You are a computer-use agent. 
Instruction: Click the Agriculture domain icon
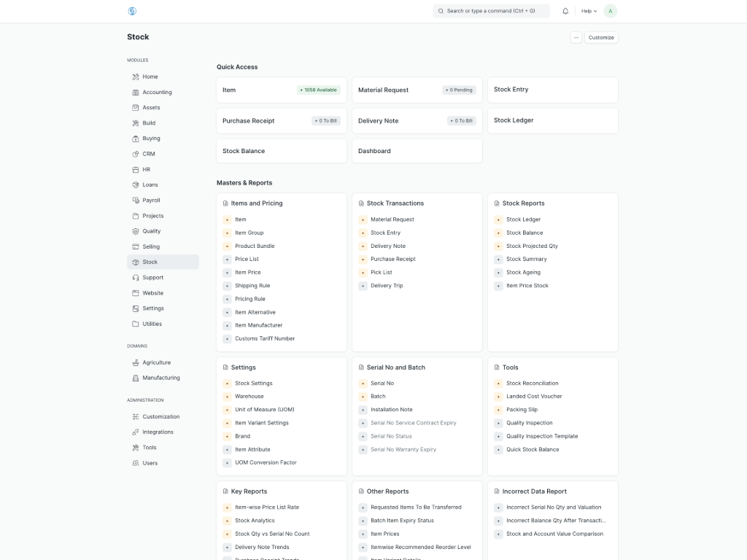(x=136, y=362)
